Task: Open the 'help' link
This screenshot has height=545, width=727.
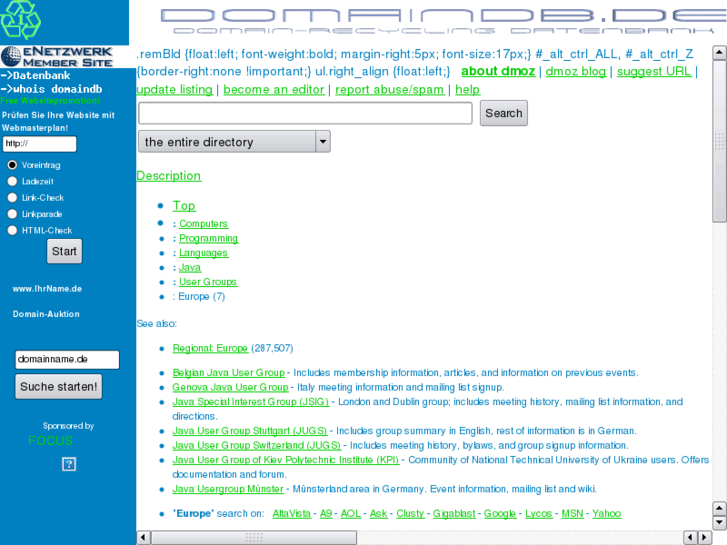Action: pyautogui.click(x=467, y=90)
